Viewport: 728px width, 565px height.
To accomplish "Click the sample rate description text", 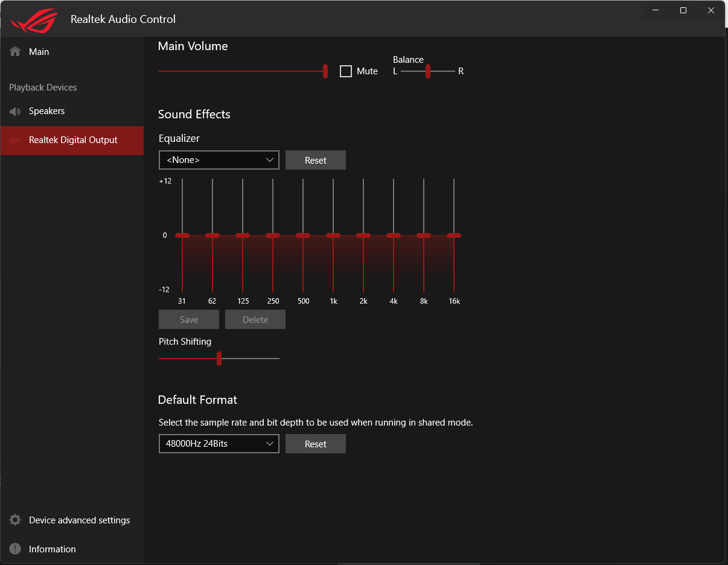I will point(316,423).
